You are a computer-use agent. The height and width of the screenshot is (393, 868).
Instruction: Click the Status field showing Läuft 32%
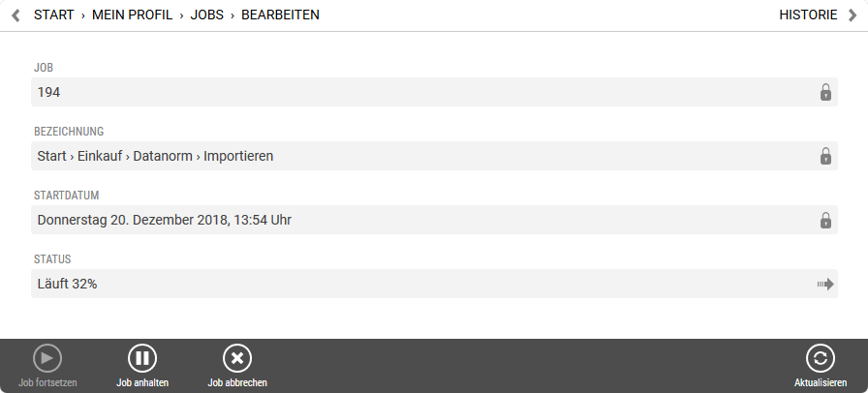387,284
